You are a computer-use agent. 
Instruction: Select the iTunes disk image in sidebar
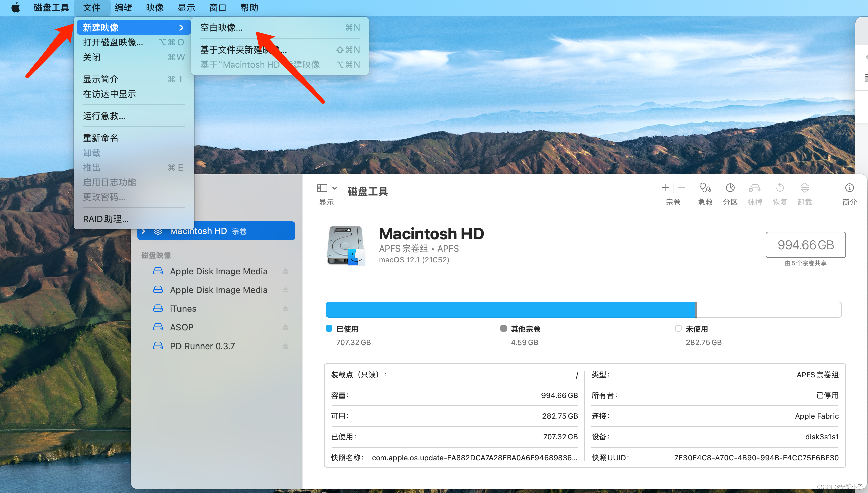[x=183, y=308]
